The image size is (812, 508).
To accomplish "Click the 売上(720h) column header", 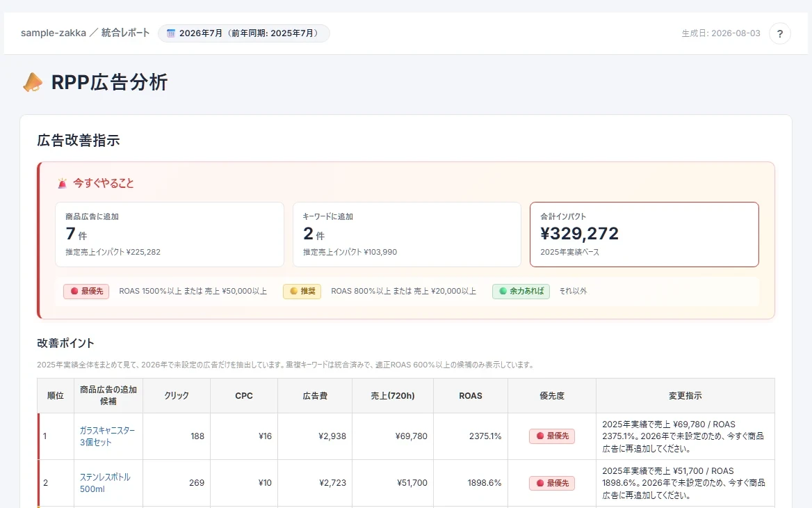I will (393, 395).
